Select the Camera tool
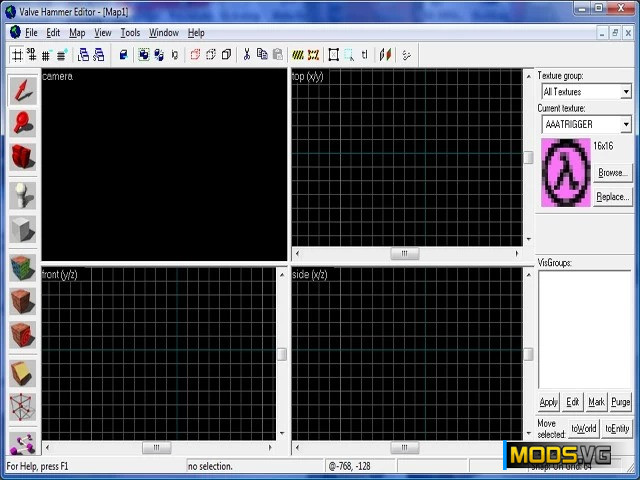The height and width of the screenshot is (480, 640). pos(22,157)
